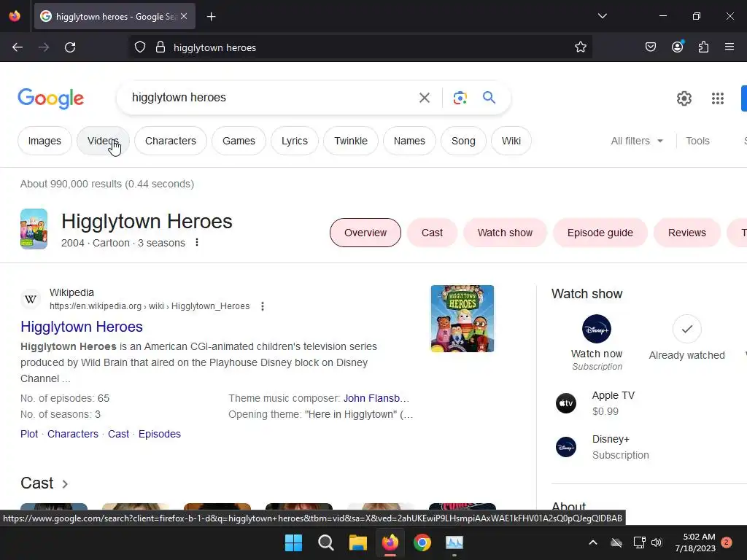Switch to the Watch show tab
The width and height of the screenshot is (747, 560).
pyautogui.click(x=505, y=233)
